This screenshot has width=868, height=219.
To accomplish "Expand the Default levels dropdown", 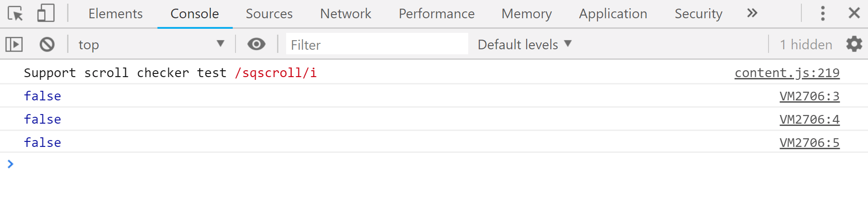I will pos(524,44).
